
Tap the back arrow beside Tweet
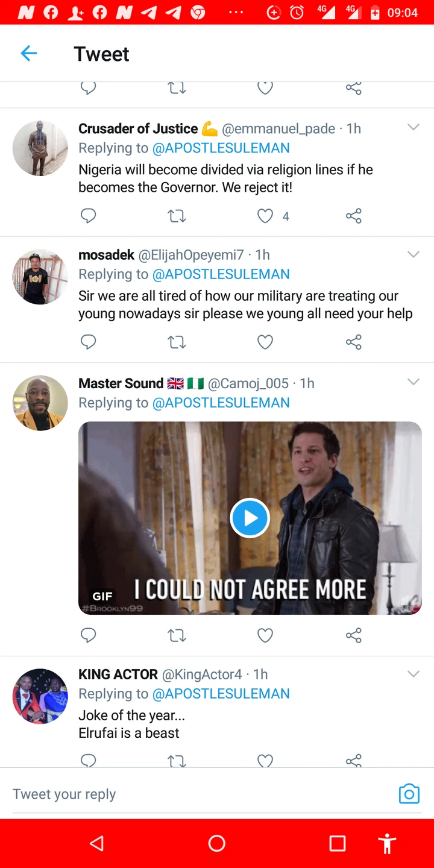pos(29,54)
